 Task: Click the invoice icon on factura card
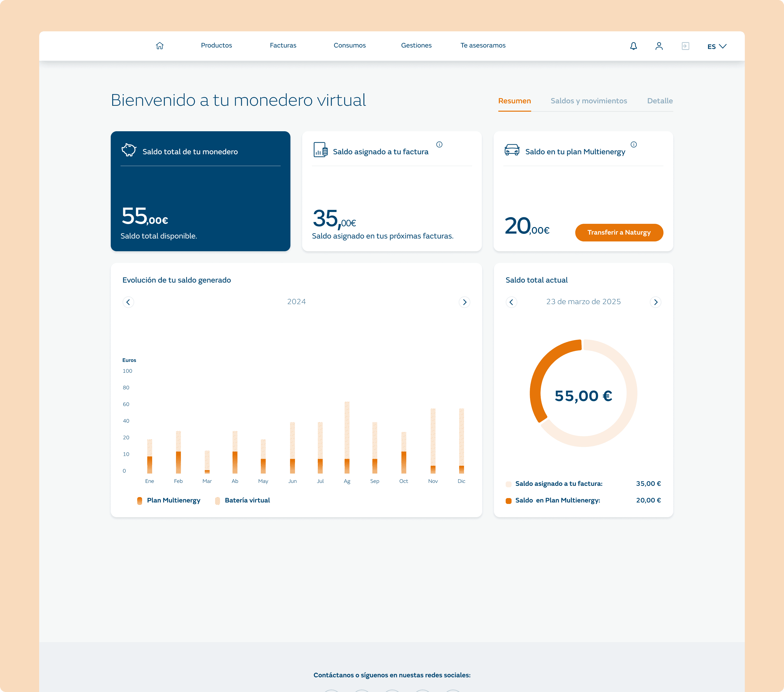[320, 150]
